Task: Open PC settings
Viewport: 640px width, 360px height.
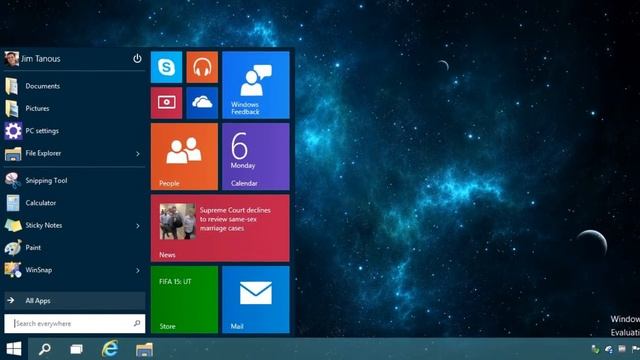Action: coord(74,131)
